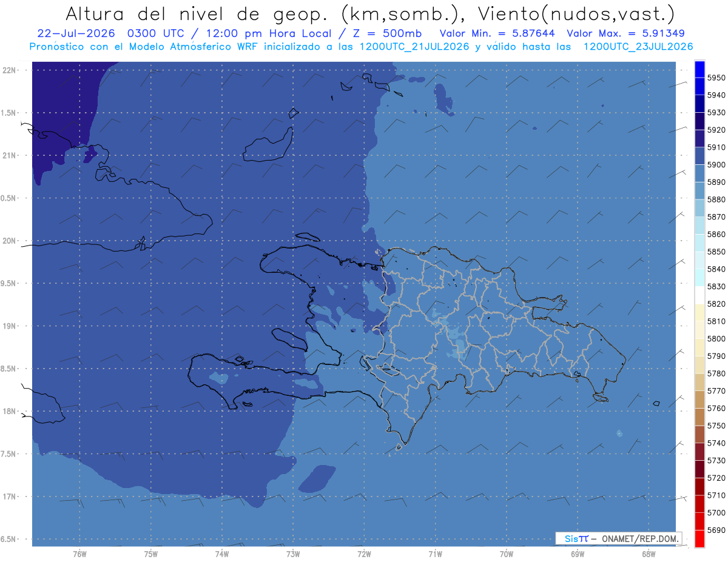This screenshot has height=562, width=728.
Task: Click the '5900' colorbar label
Action: pos(716,165)
